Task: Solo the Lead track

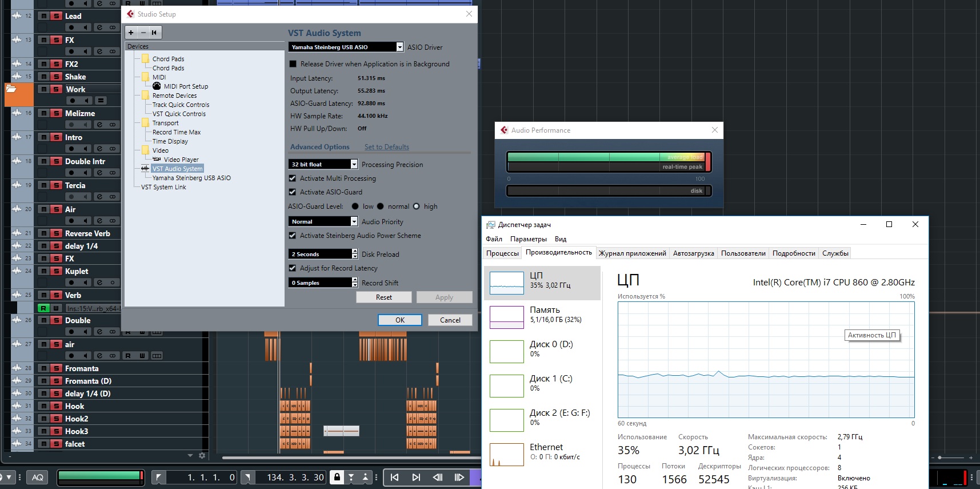Action: (55, 16)
